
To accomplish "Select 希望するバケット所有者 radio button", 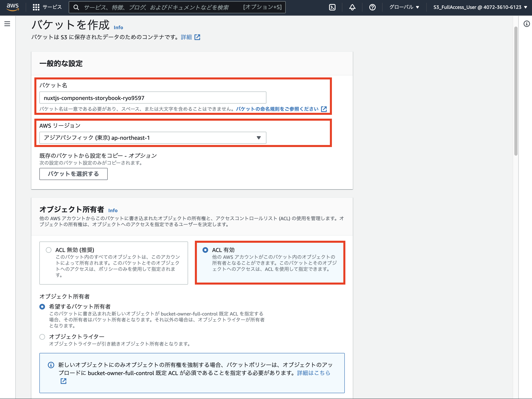I will point(42,306).
